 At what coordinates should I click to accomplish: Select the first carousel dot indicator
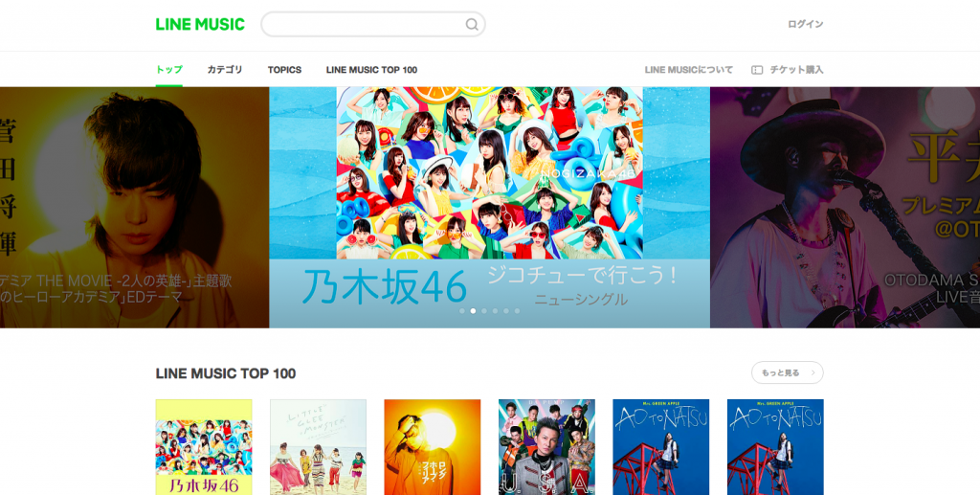click(x=462, y=311)
